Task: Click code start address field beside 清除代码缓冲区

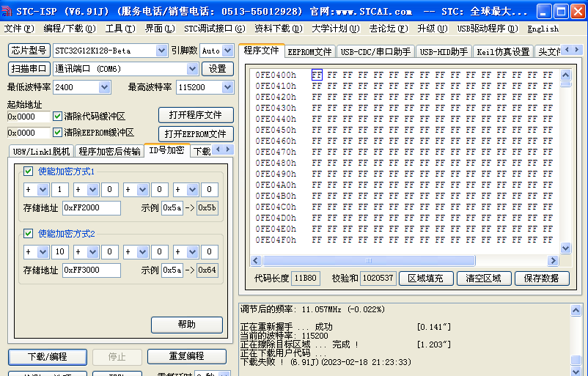Action: 29,117
